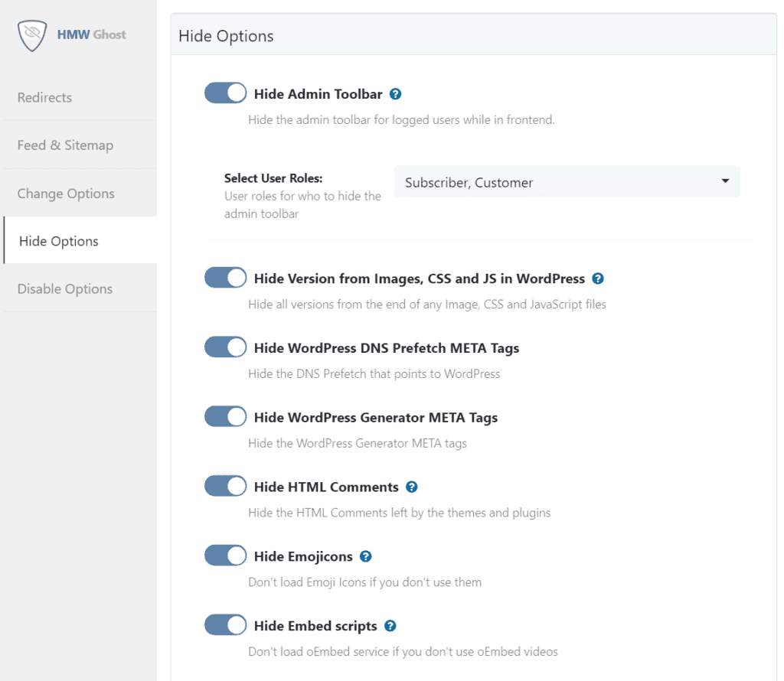Click help icon beside Hide Version option
Screen dimensions: 784x681
pyautogui.click(x=598, y=279)
